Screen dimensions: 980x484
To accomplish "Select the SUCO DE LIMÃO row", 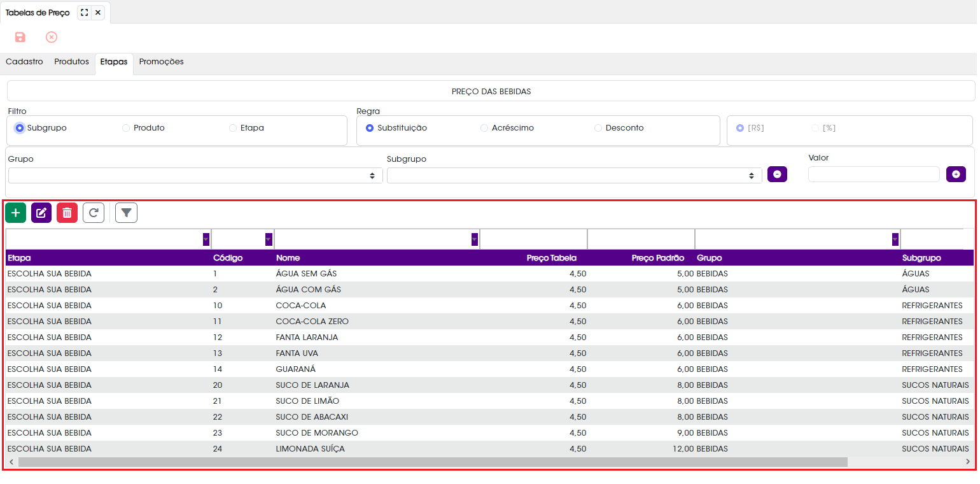I will tap(489, 401).
